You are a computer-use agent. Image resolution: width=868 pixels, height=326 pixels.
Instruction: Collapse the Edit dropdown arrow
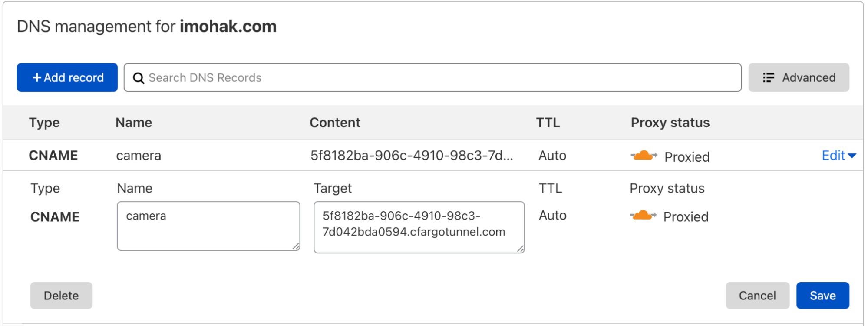(852, 156)
